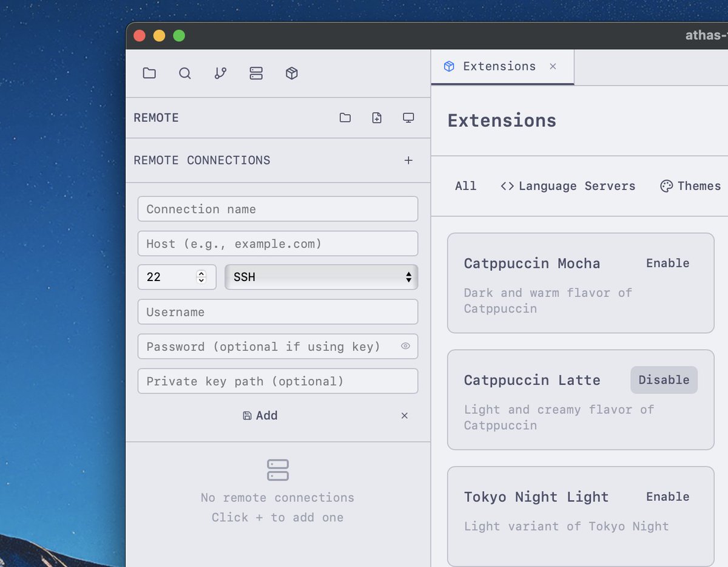
Task: Click the 'Click + to add one' text
Action: [x=278, y=517]
